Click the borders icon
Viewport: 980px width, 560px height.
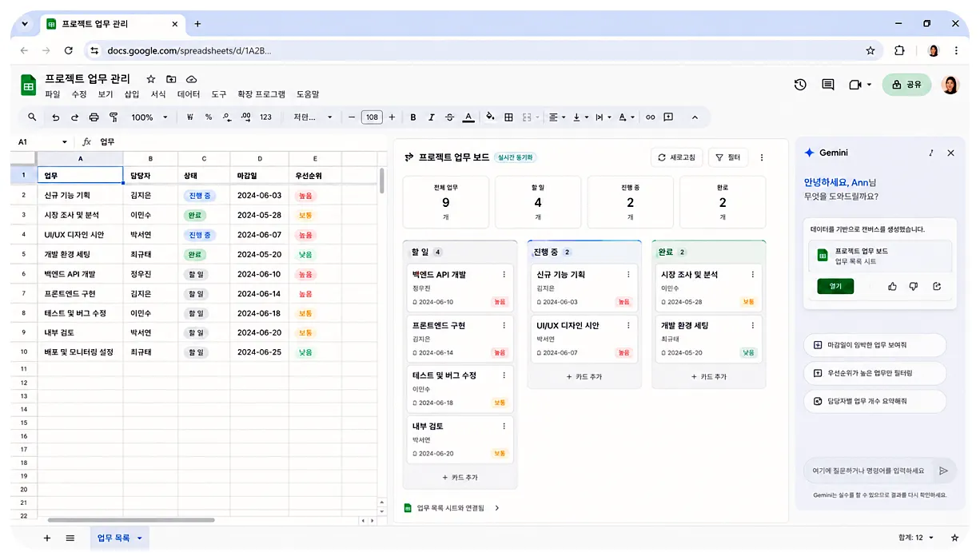[508, 117]
